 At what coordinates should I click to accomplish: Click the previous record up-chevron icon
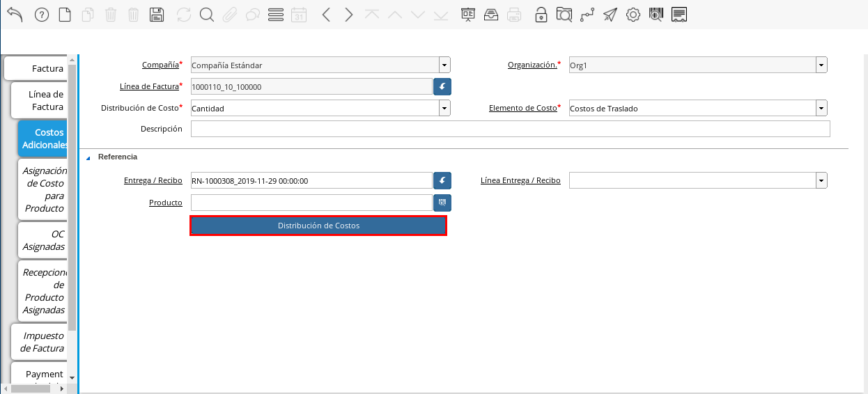[395, 15]
